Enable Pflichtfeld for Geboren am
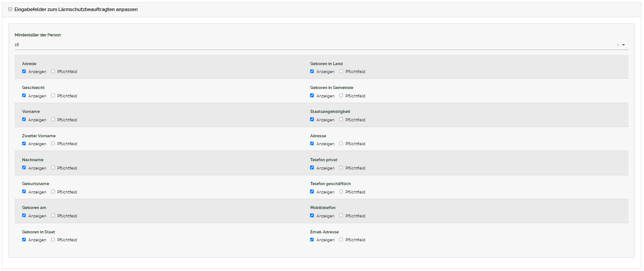This screenshot has height=271, width=644. (53, 216)
